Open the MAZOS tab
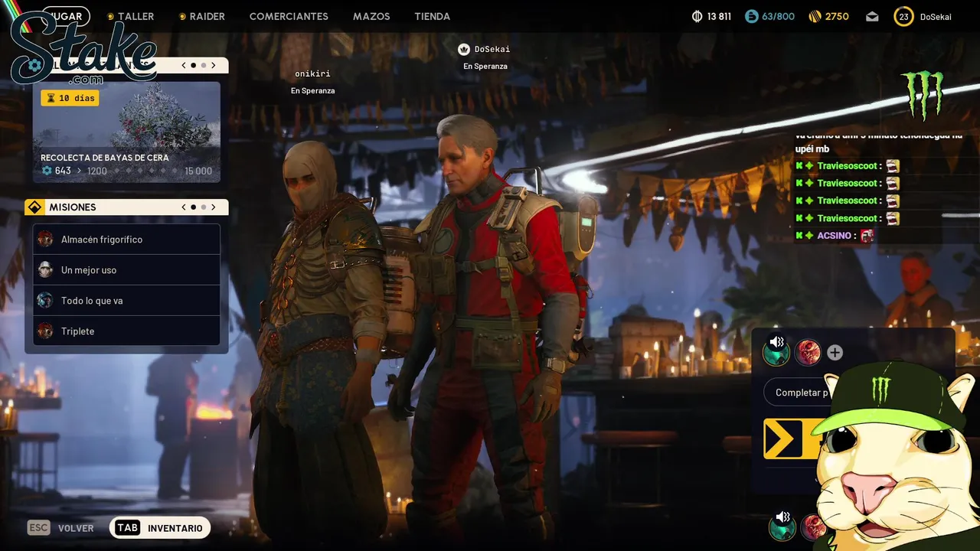Viewport: 980px width, 551px height. pos(371,16)
